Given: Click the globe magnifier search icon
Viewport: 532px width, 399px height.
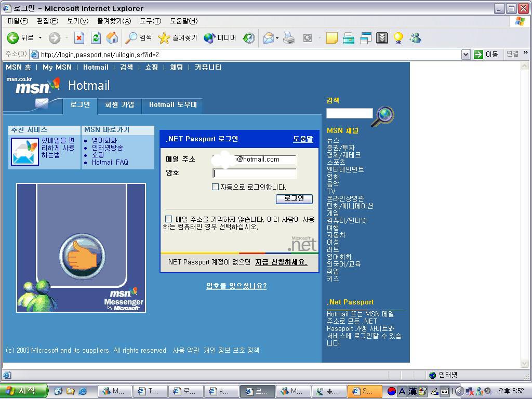Looking at the screenshot, I should pyautogui.click(x=383, y=116).
